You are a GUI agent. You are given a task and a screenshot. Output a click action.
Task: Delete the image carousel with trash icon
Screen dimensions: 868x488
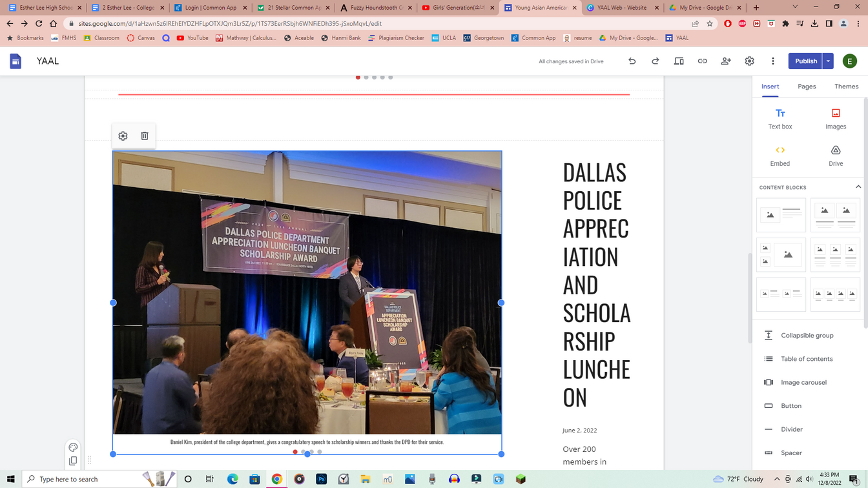pos(145,136)
